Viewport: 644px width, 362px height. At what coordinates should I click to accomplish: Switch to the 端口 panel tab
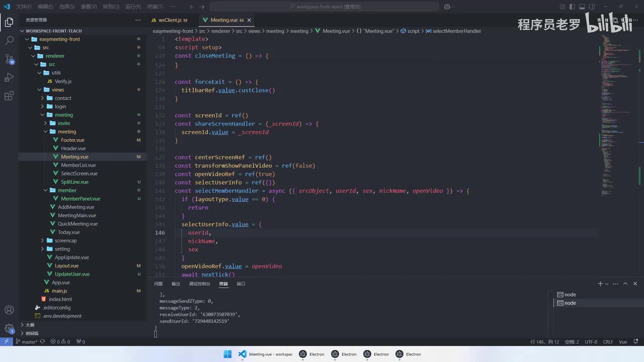click(241, 284)
